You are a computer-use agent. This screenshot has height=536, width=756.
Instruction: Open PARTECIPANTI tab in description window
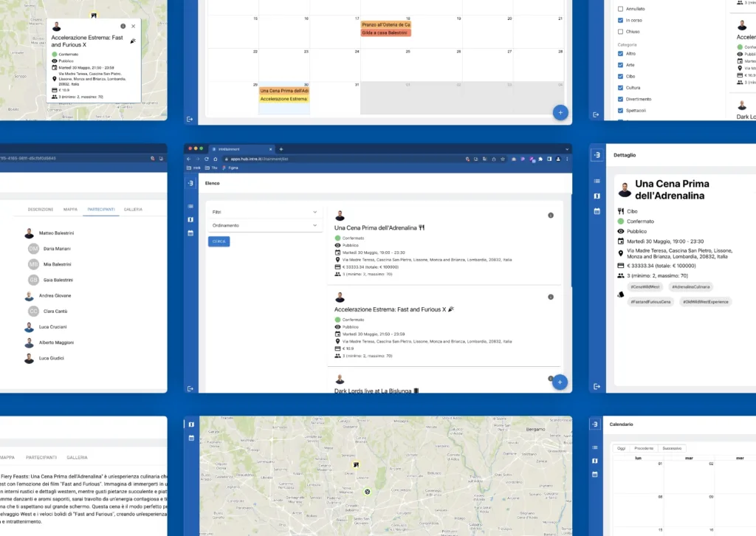pos(41,458)
